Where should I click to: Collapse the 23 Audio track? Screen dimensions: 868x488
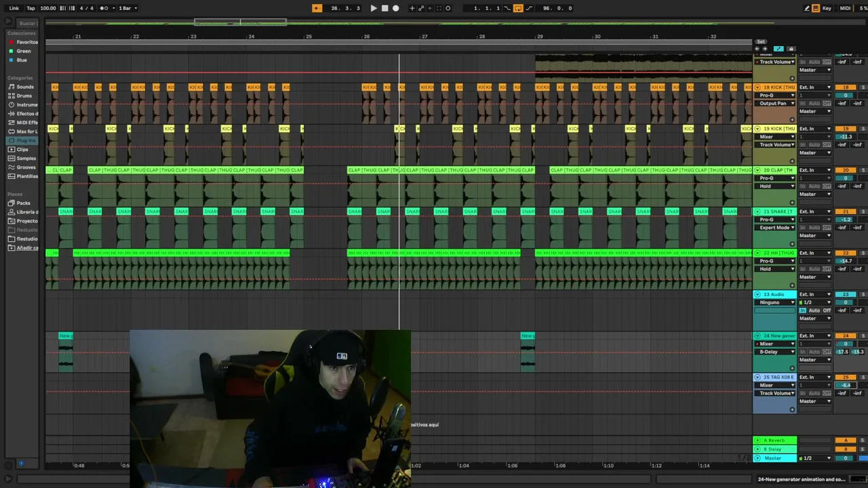tap(757, 295)
